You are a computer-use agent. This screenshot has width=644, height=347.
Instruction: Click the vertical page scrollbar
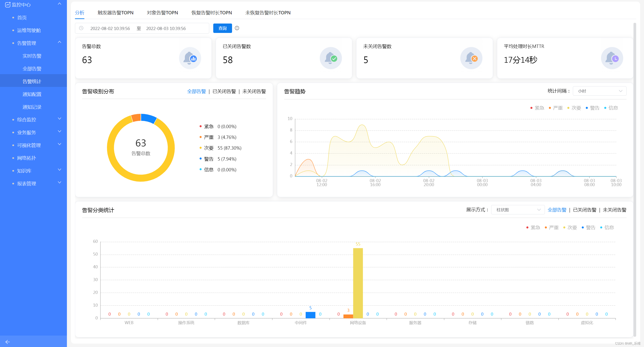point(635,179)
